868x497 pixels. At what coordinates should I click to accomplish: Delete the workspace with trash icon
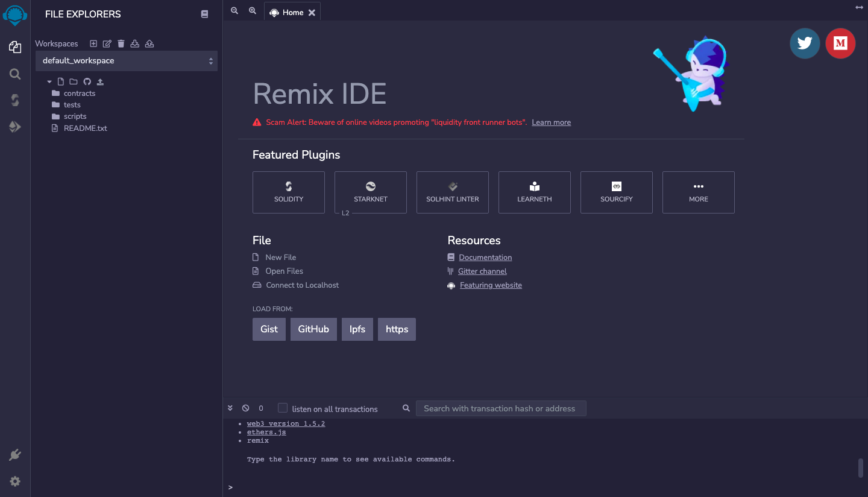(x=121, y=43)
